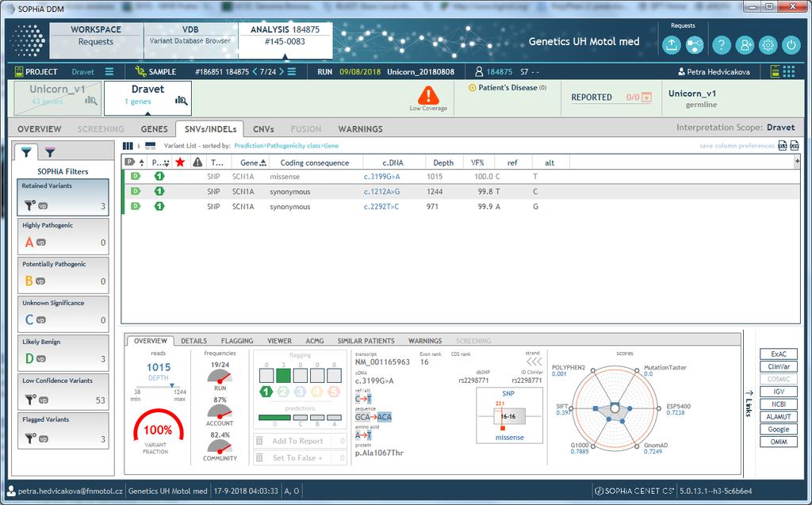Click the SNP exon 16-16 diagram
812x505 pixels.
pyautogui.click(x=510, y=416)
